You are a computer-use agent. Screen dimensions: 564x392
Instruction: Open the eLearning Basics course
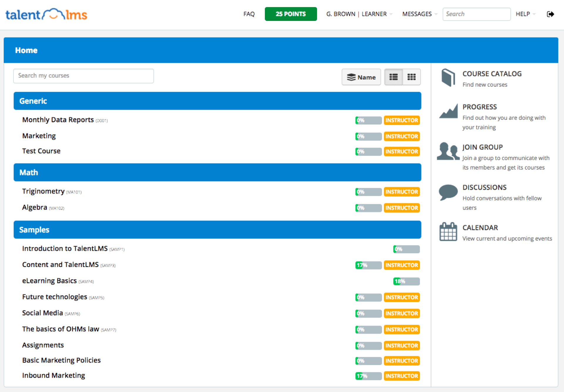point(49,281)
